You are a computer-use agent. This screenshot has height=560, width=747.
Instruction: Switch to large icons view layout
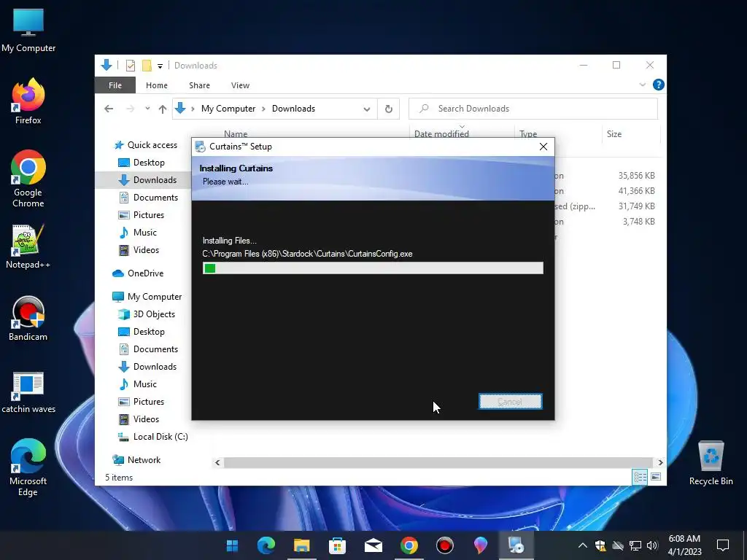coord(656,477)
